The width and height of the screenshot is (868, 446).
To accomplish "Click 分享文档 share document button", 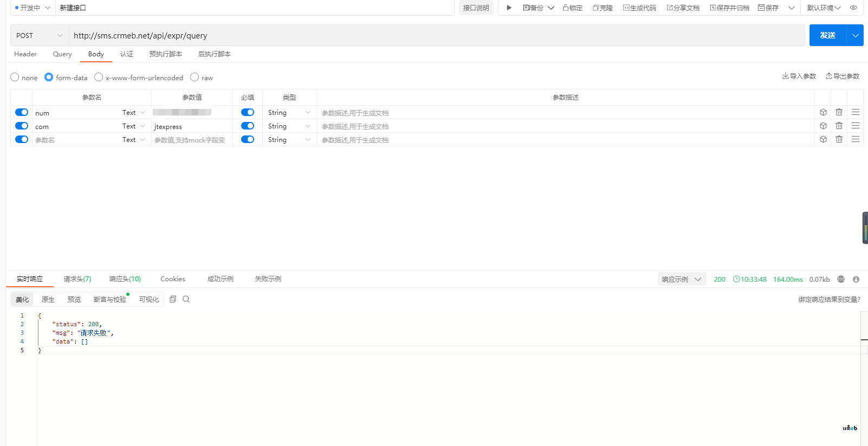I will point(683,8).
